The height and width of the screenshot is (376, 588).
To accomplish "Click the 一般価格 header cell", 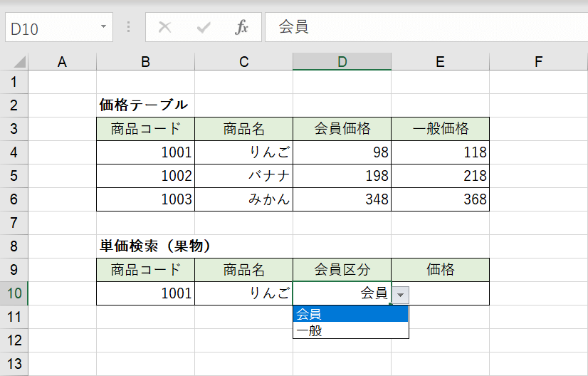I will point(440,129).
